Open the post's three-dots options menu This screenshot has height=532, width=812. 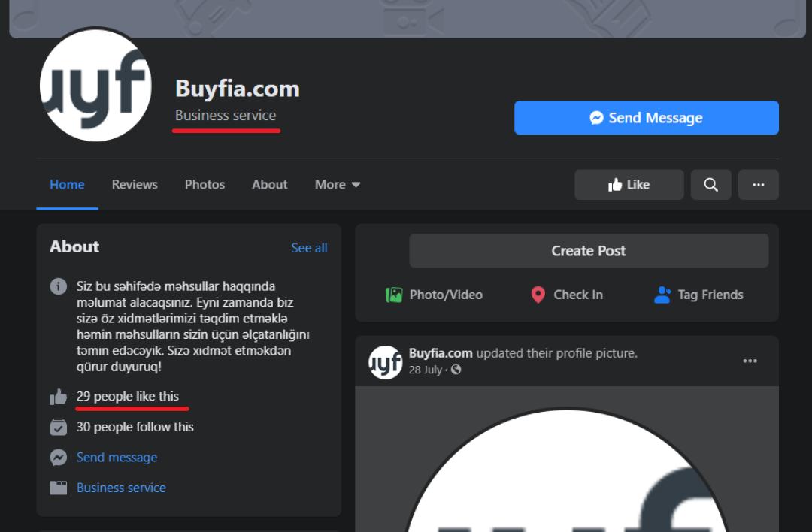tap(750, 361)
